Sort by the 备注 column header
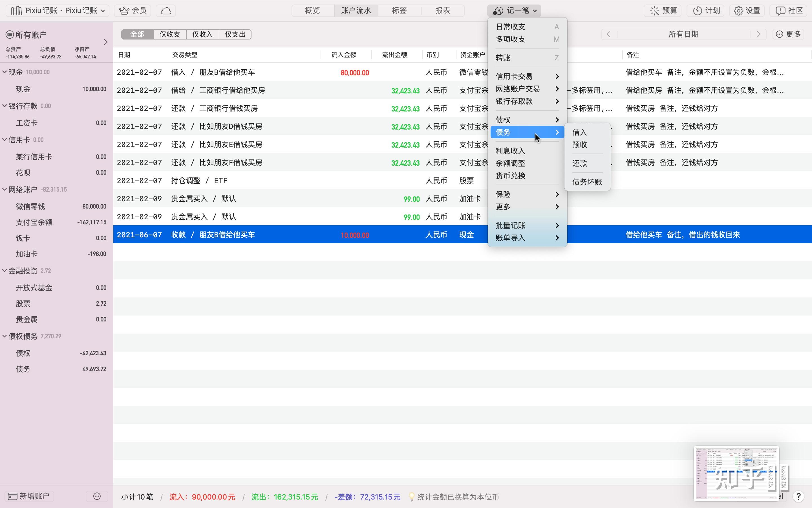 [717, 55]
